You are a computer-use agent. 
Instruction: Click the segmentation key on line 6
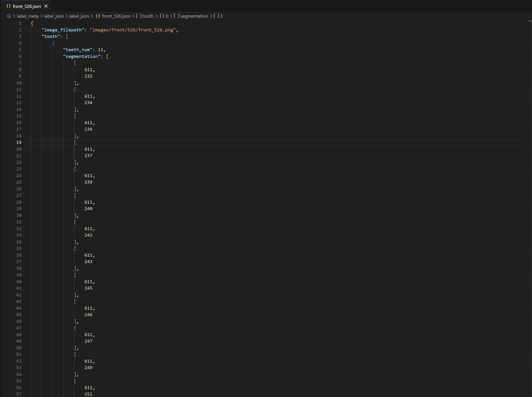[82, 56]
